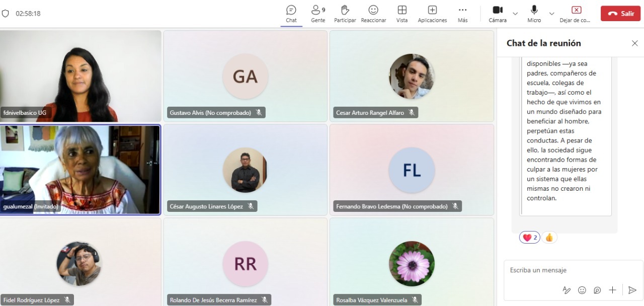Open the Reaccionar emoji menu
The image size is (644, 306).
(373, 14)
